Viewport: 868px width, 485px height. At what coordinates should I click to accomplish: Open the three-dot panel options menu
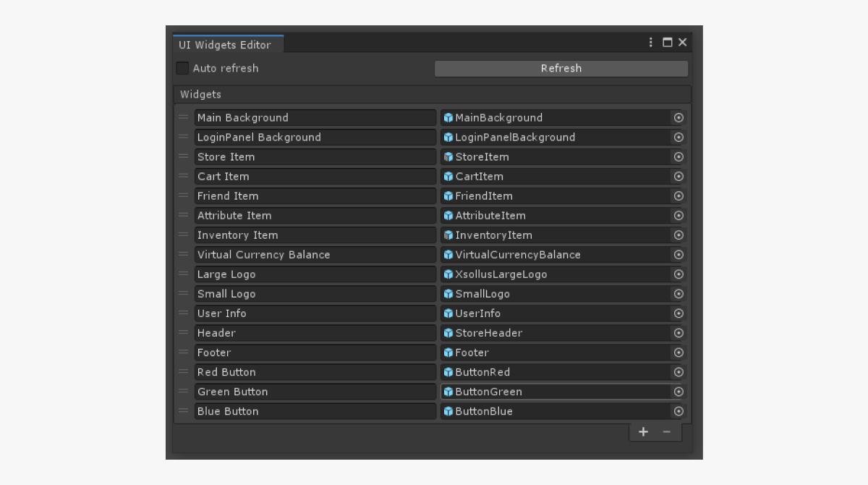tap(651, 43)
